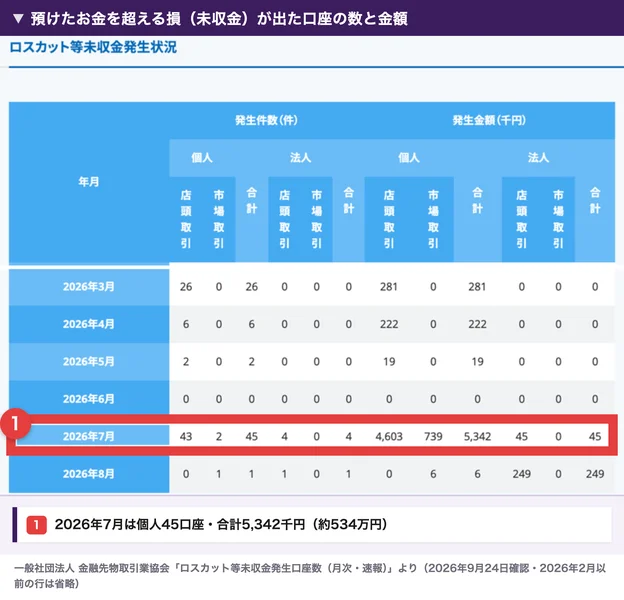Click the 2026年6月 row label
Viewport: 624px width, 600px height.
click(x=89, y=399)
